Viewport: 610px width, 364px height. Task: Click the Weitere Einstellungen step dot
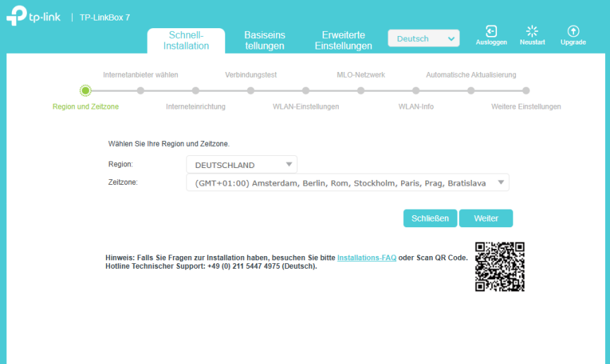click(x=526, y=90)
